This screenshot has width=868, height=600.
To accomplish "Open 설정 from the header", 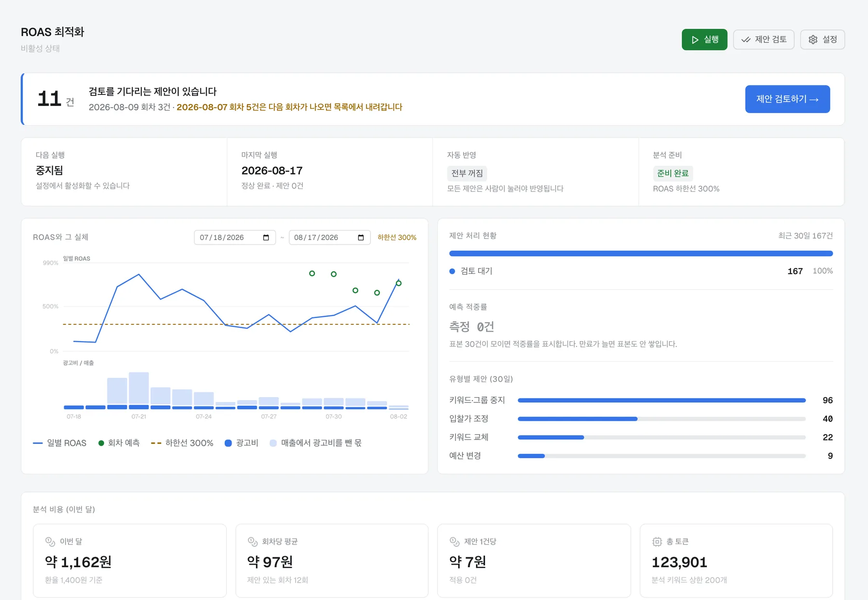I will [823, 40].
